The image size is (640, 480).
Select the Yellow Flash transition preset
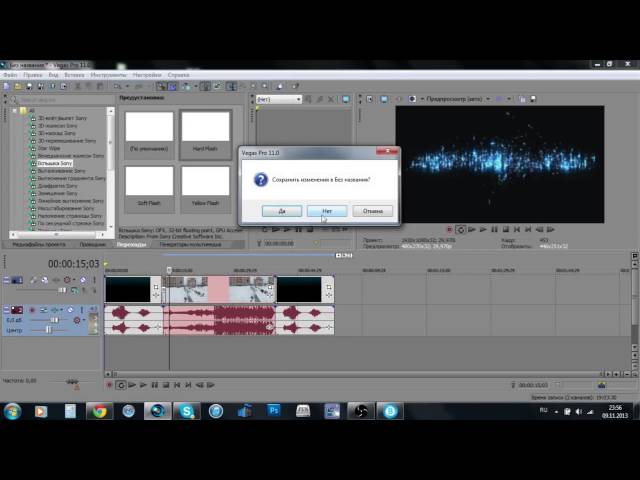click(x=205, y=189)
